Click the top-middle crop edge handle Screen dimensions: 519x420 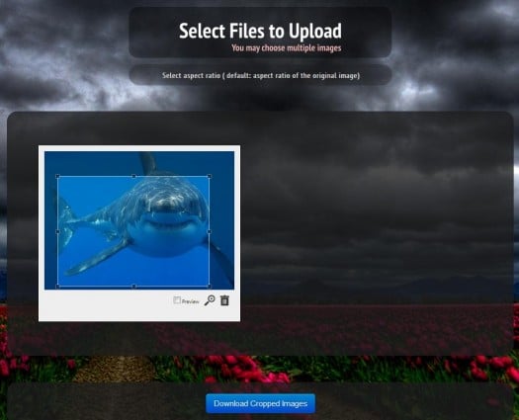133,177
